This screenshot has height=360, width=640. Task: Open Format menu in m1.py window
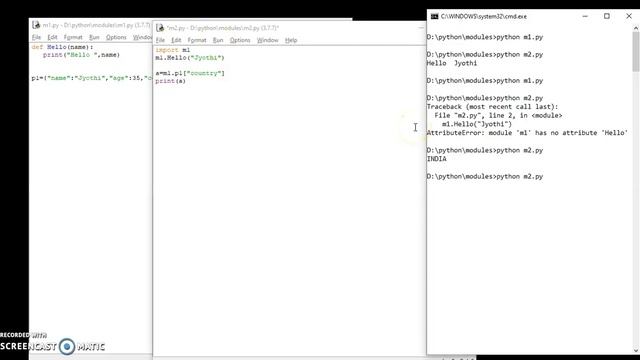coord(73,37)
